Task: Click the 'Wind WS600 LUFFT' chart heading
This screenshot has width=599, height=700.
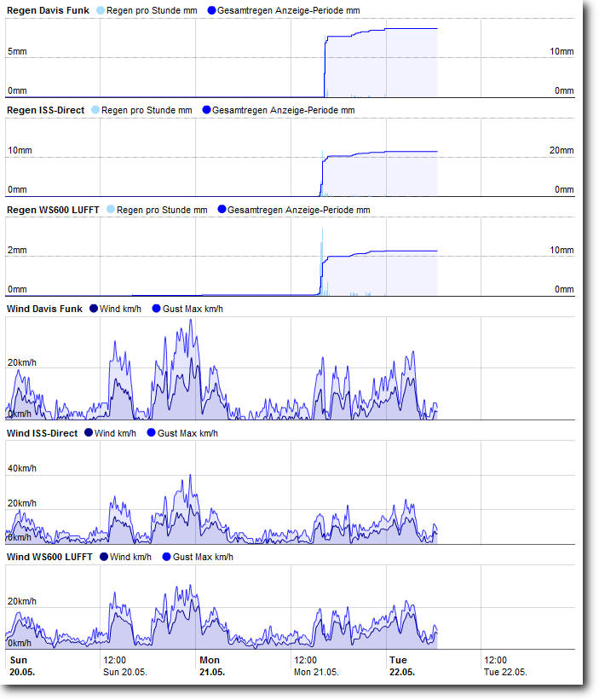Action: coord(49,557)
